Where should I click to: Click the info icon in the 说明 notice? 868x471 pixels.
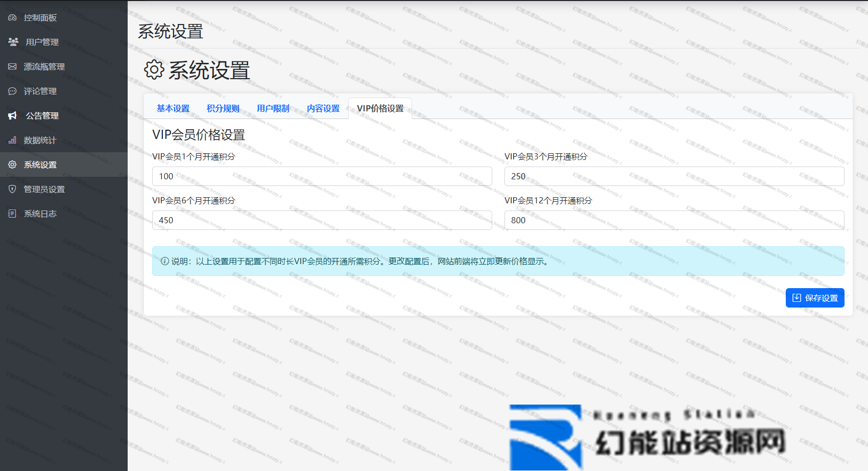tap(165, 261)
